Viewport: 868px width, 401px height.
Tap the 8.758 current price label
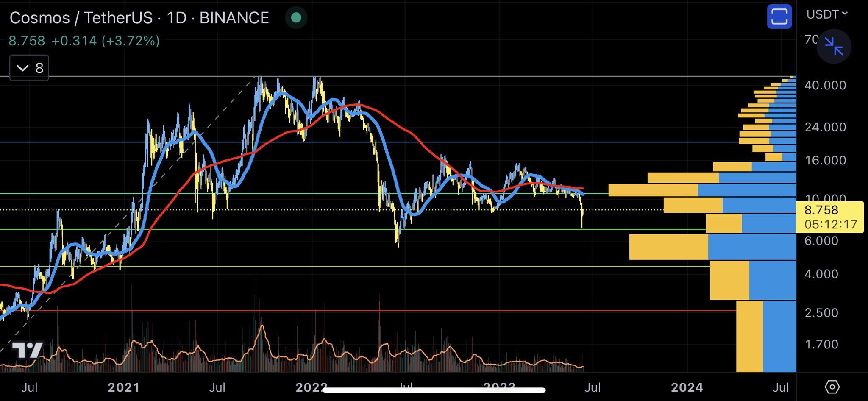coord(821,210)
